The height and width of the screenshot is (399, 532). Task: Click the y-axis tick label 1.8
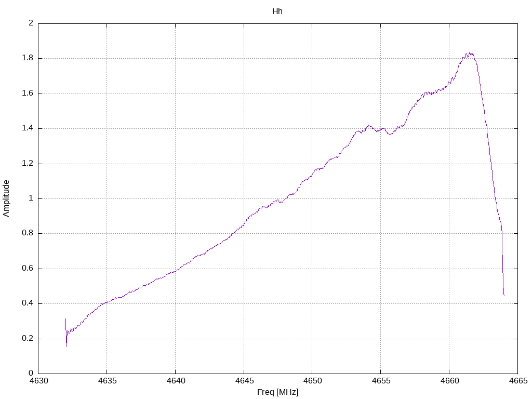[28, 58]
